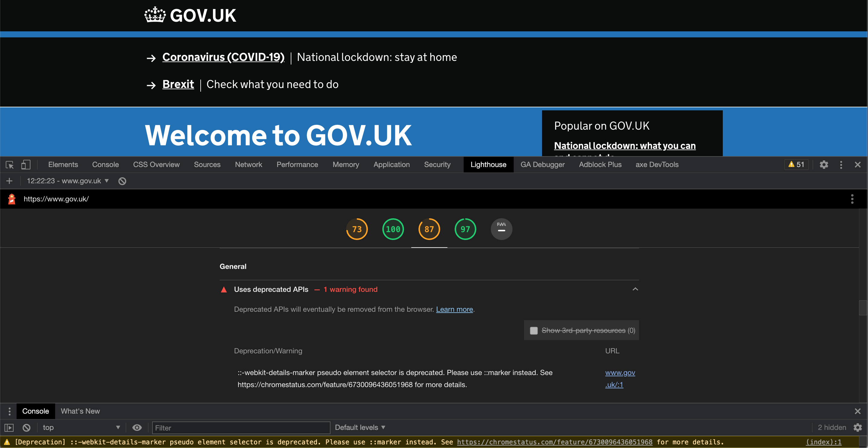Image resolution: width=868 pixels, height=448 pixels.
Task: Collapse the Uses deprecated APIs audit chevron
Action: click(635, 289)
